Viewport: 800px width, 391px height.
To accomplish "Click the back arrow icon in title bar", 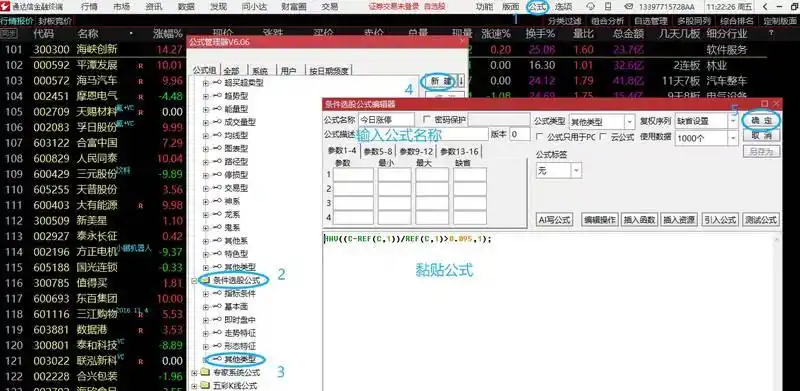I will point(765,7).
